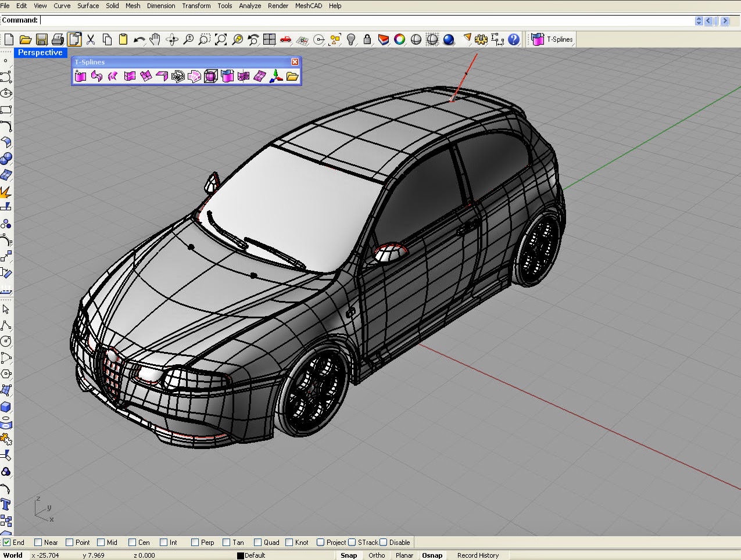The image size is (741, 560).
Task: Click Record History in the status bar
Action: point(478,555)
